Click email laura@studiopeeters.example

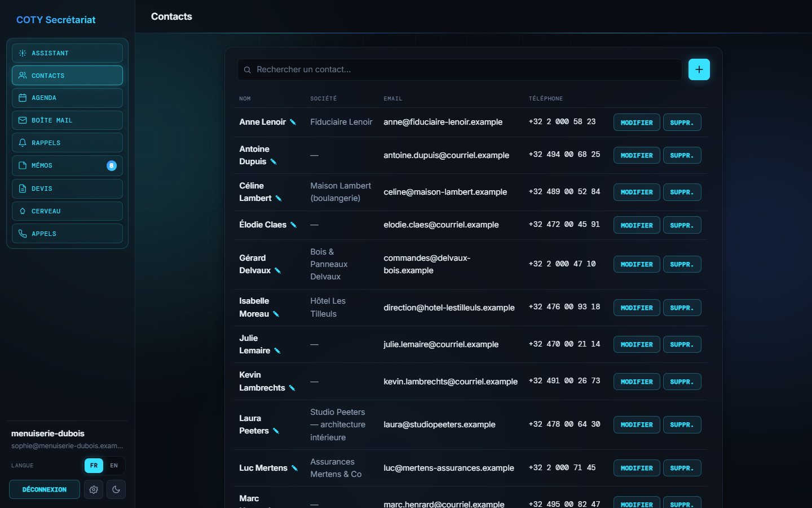439,424
